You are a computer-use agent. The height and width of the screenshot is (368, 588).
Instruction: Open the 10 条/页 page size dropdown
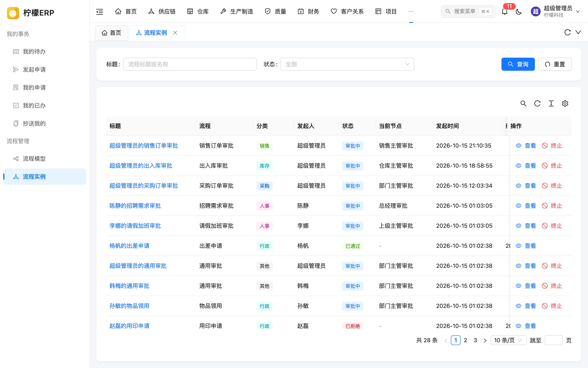coord(508,340)
